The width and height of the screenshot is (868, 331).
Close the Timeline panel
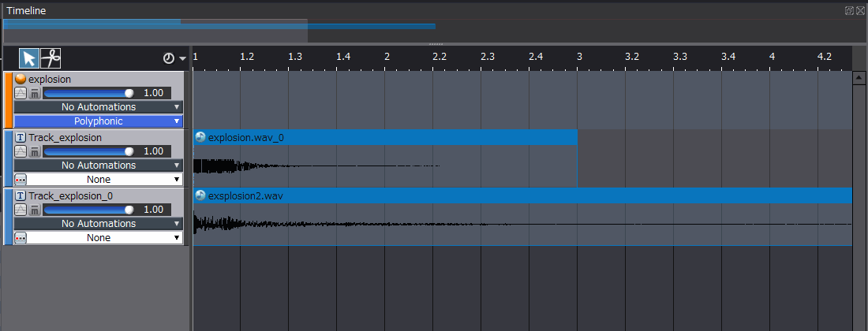pos(859,10)
